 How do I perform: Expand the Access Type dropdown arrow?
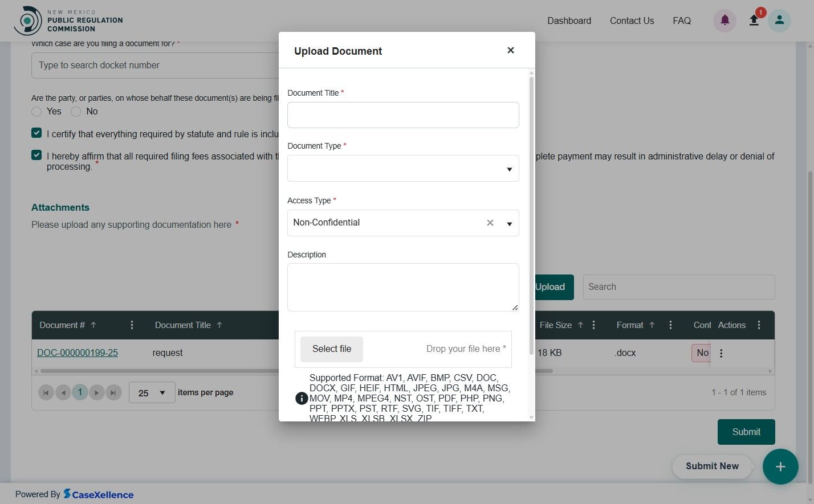click(508, 223)
